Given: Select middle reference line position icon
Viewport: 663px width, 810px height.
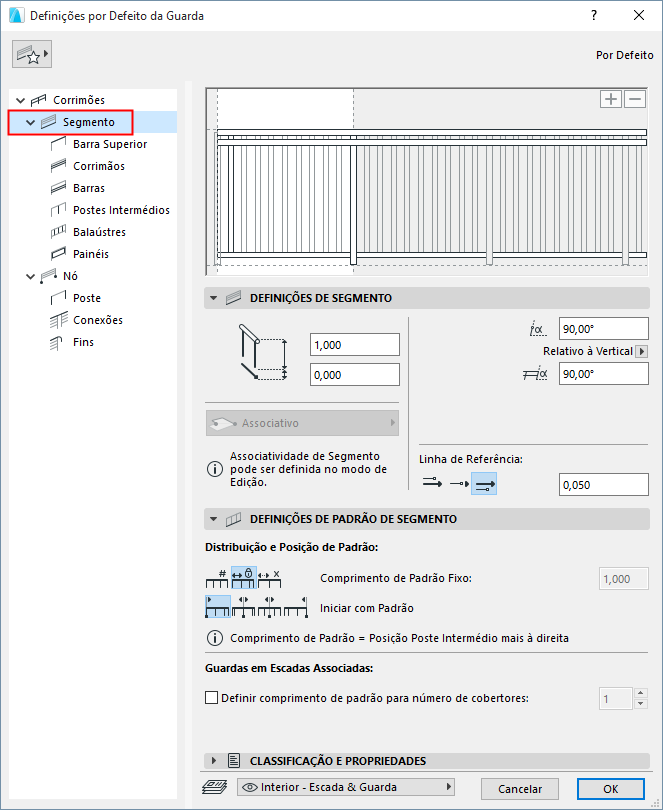Looking at the screenshot, I should (459, 484).
